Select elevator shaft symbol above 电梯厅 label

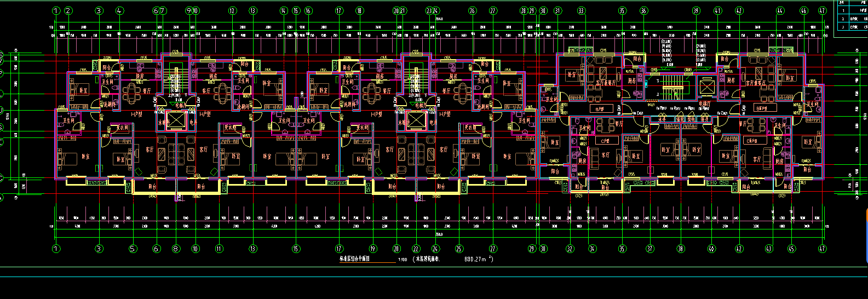pos(707,86)
